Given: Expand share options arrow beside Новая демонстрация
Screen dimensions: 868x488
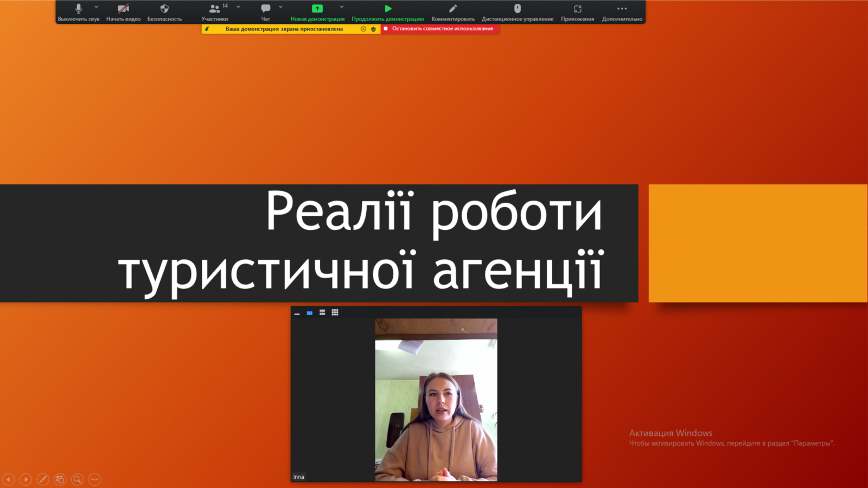Looking at the screenshot, I should click(x=342, y=7).
